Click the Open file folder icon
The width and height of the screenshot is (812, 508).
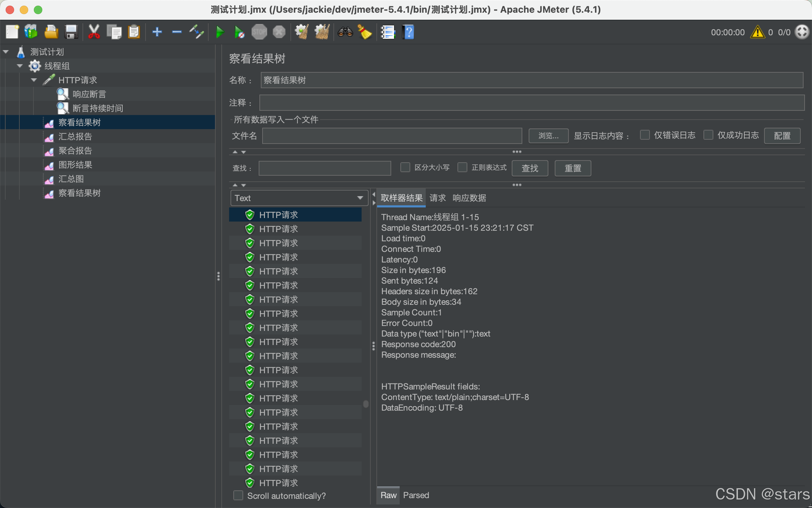coord(51,32)
